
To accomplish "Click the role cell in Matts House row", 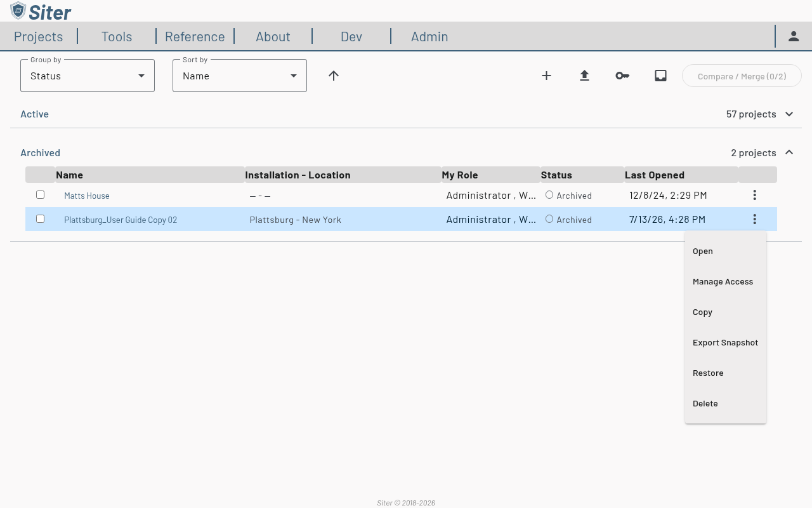I will [491, 196].
